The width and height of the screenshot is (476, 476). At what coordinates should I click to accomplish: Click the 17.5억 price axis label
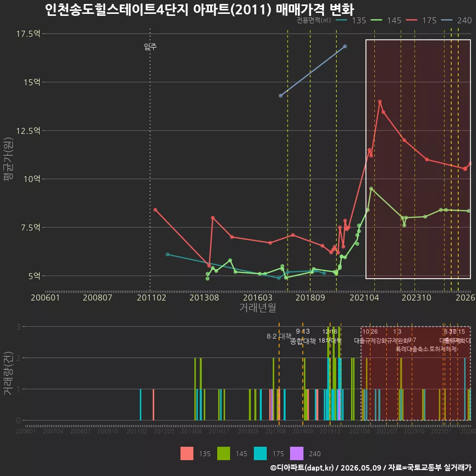[28, 34]
